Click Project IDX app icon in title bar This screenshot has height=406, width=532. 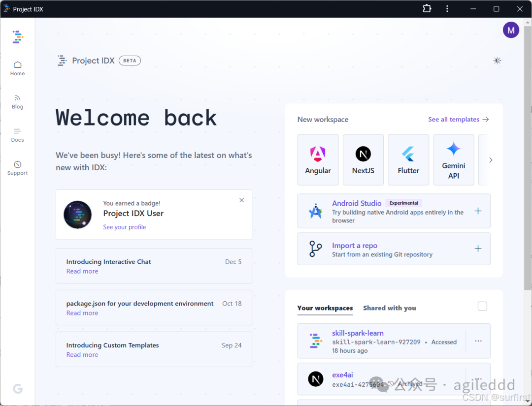point(6,8)
